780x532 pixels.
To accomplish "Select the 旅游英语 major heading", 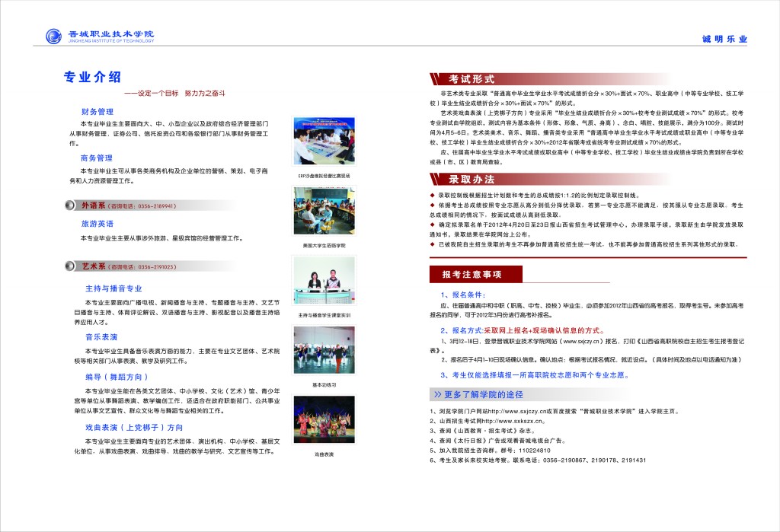I will point(97,224).
